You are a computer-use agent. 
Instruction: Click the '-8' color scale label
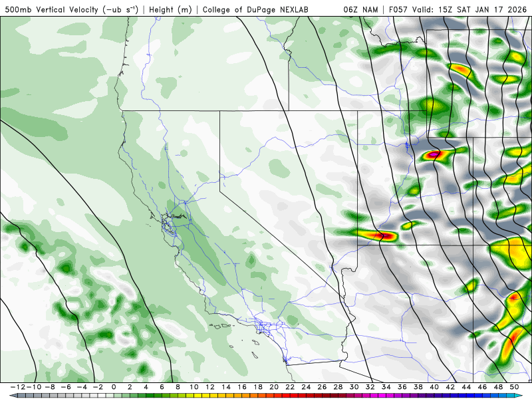[49, 387]
